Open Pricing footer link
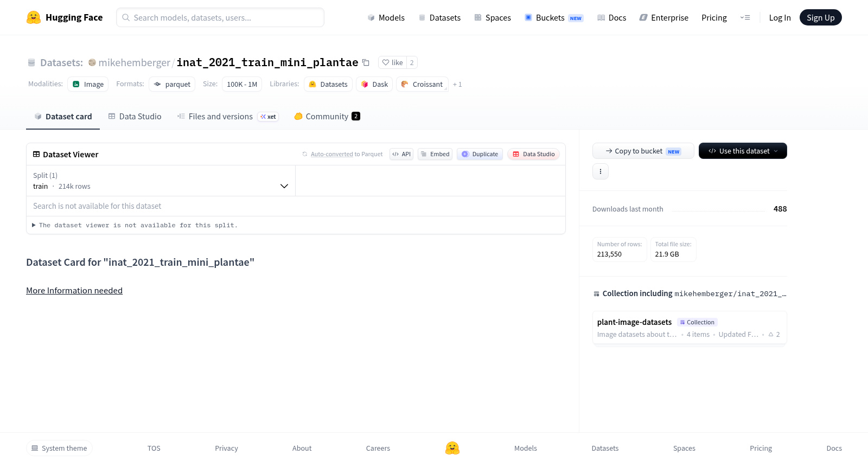 (761, 448)
